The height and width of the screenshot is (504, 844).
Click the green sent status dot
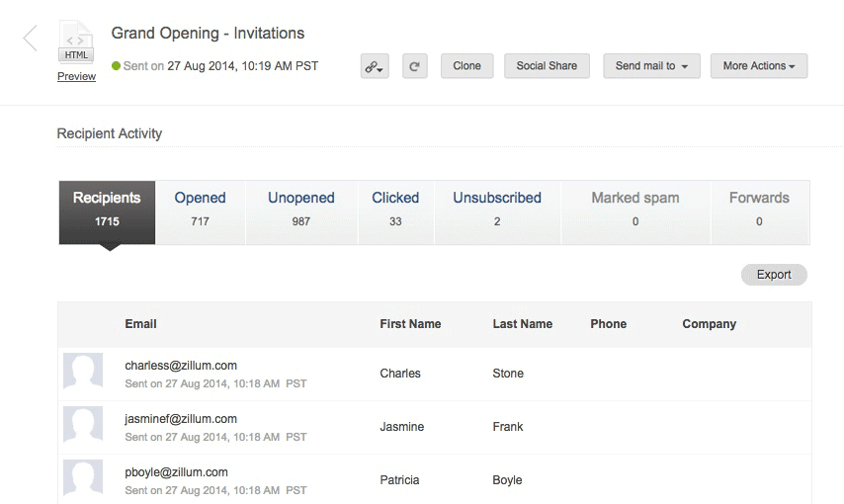[116, 66]
